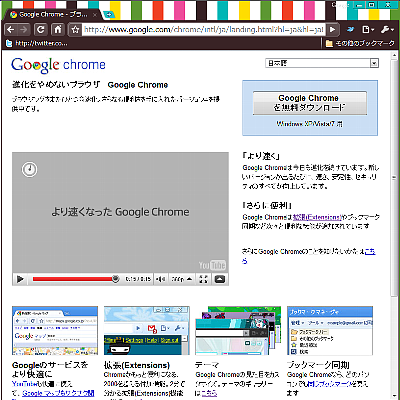Open the twitter bookmark in bookmarks bar
Viewport: 400px width, 400px height.
click(x=37, y=43)
